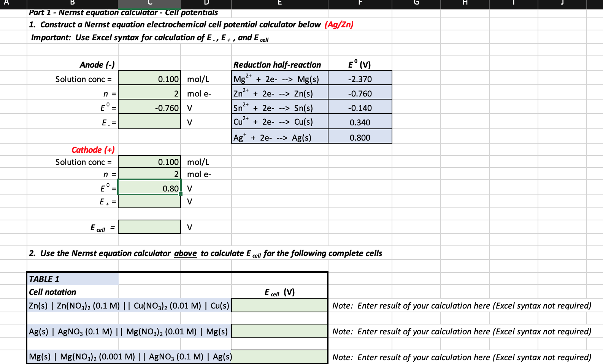603x364 pixels.
Task: Click cathode n value cell
Action: [x=149, y=174]
